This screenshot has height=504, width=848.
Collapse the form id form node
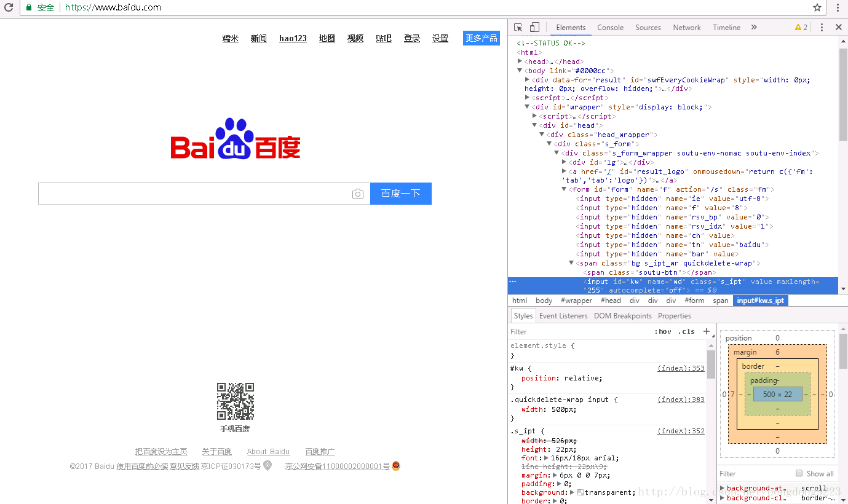[565, 189]
